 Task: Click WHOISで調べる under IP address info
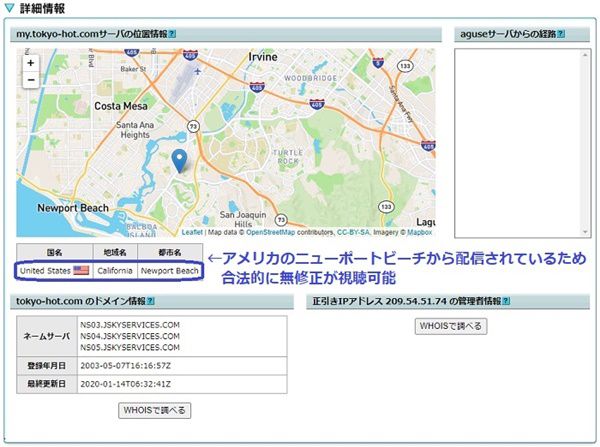tap(451, 326)
